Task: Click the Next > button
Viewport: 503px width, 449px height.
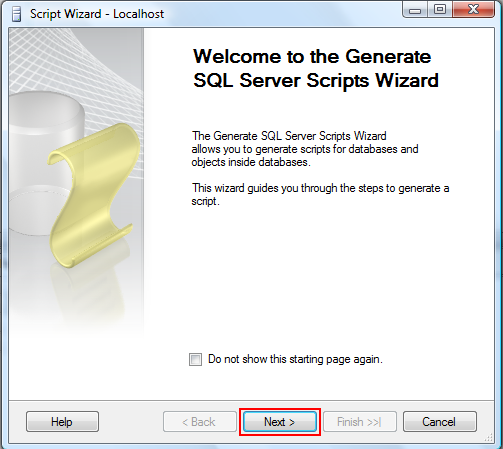Action: (x=280, y=422)
